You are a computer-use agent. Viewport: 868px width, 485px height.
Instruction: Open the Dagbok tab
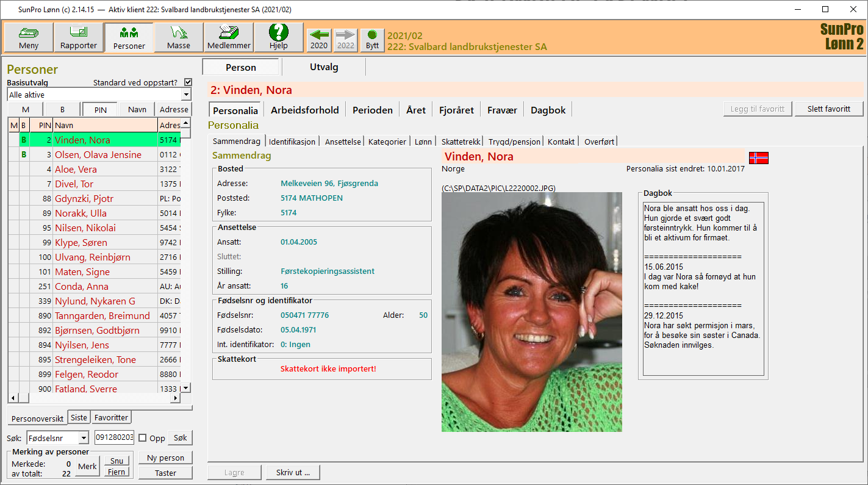[548, 110]
